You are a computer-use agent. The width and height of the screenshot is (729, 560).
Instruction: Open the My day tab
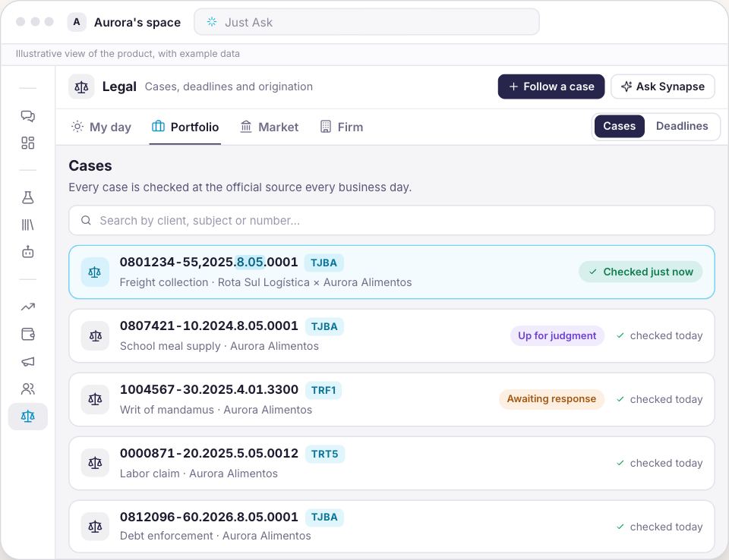(x=101, y=127)
